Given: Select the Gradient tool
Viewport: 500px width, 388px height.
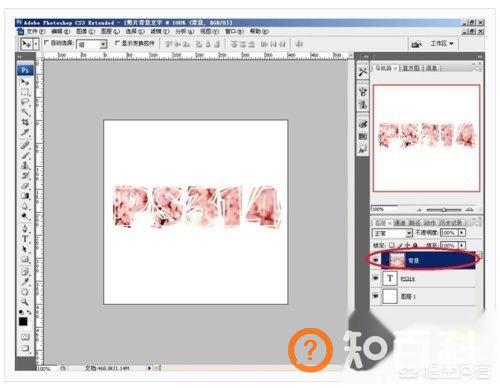Looking at the screenshot, I should tap(25, 196).
